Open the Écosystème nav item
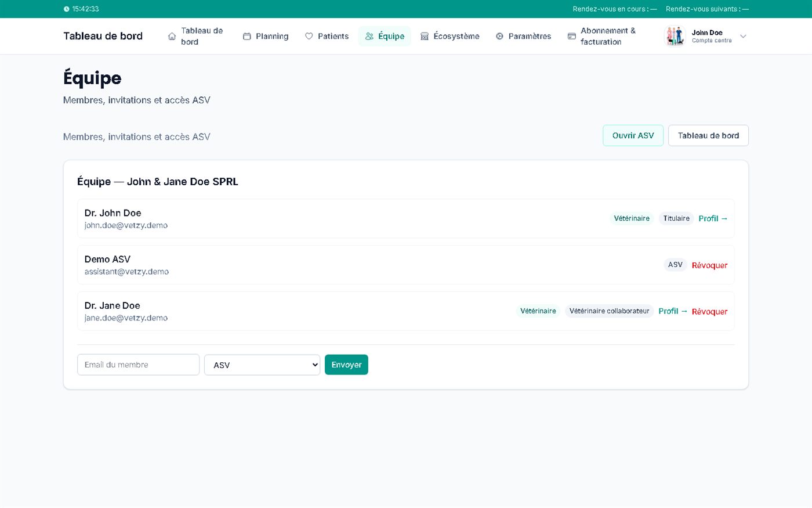Screen dimensions: 812x508 [450, 36]
